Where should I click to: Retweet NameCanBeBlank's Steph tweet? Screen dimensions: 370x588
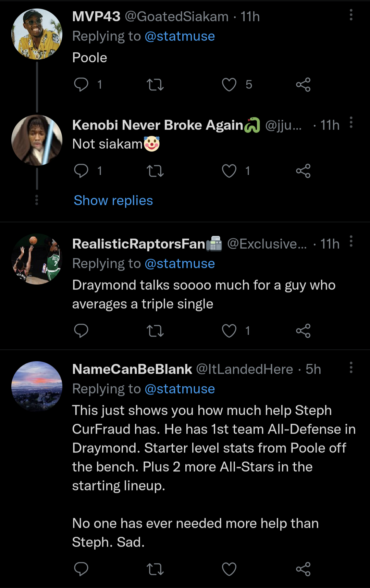pos(155,569)
